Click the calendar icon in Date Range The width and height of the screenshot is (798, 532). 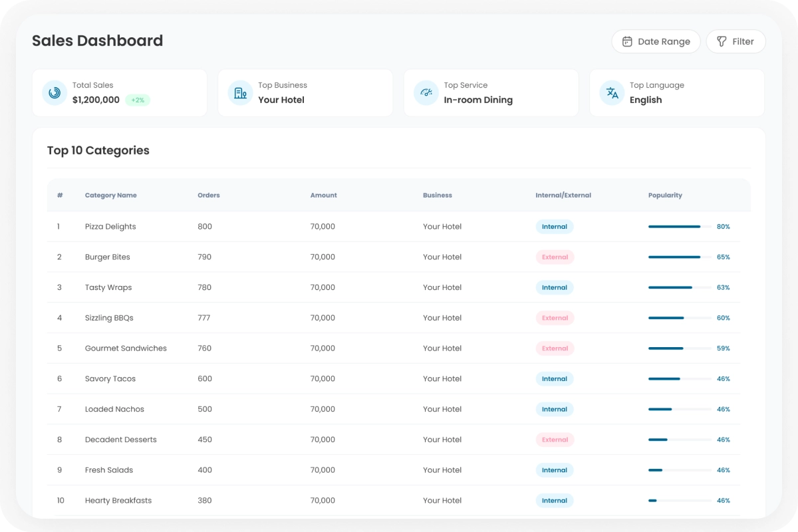626,42
